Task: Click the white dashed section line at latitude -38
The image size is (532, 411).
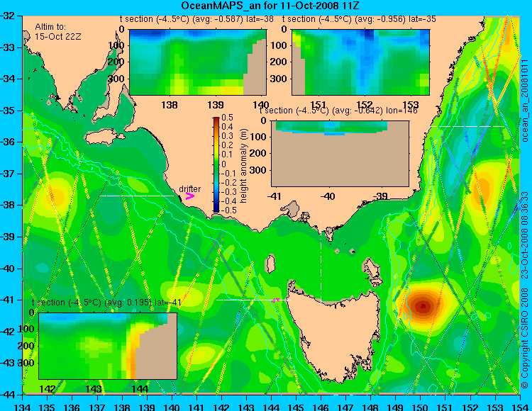Action: tap(137, 196)
